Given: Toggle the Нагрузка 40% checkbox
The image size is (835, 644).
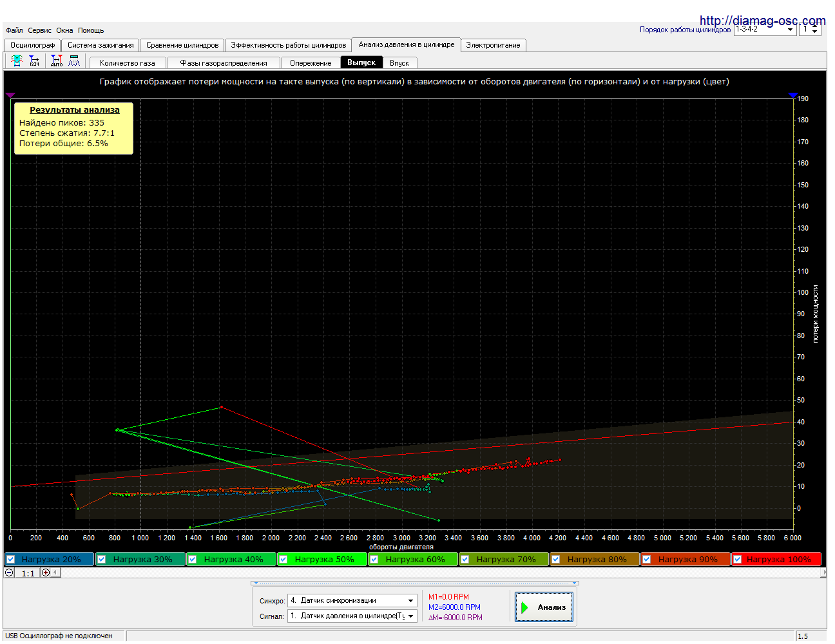Looking at the screenshot, I should [192, 559].
